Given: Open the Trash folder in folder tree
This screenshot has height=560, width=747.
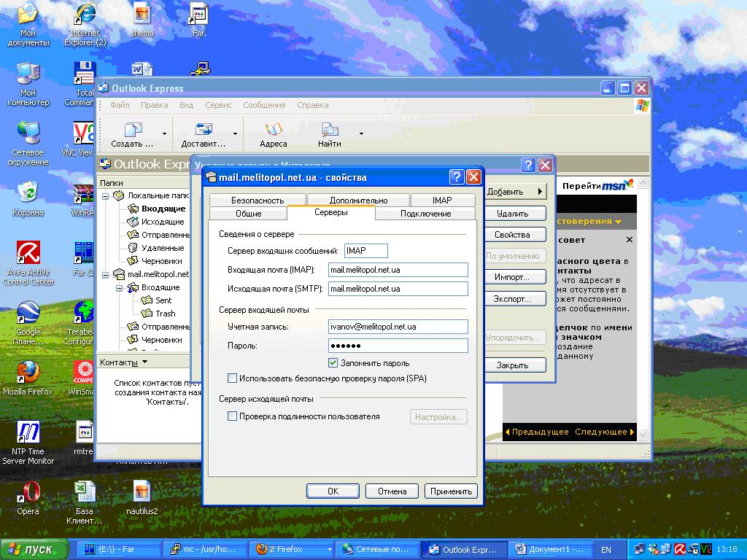Looking at the screenshot, I should pos(165,314).
